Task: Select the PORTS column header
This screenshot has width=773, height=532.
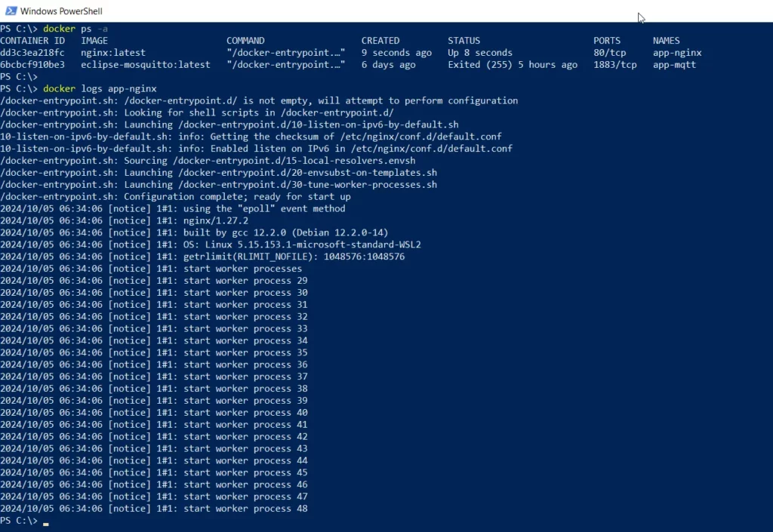Action: (x=607, y=41)
